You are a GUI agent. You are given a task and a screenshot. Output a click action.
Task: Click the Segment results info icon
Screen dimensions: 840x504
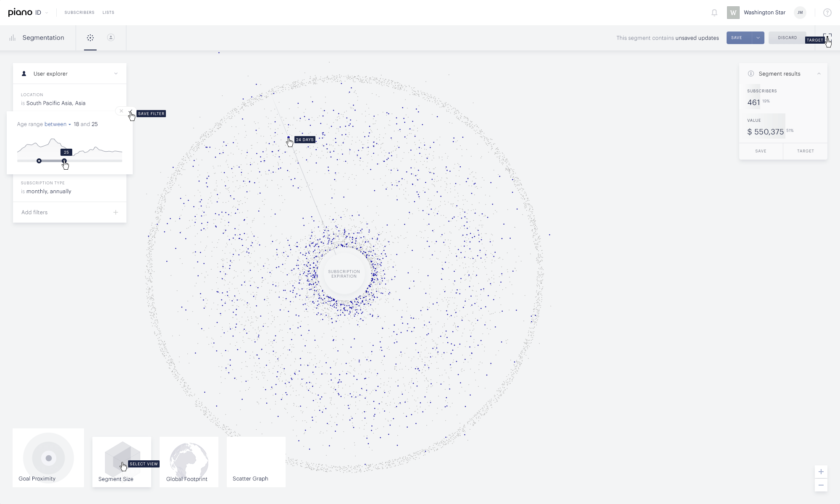click(x=751, y=73)
